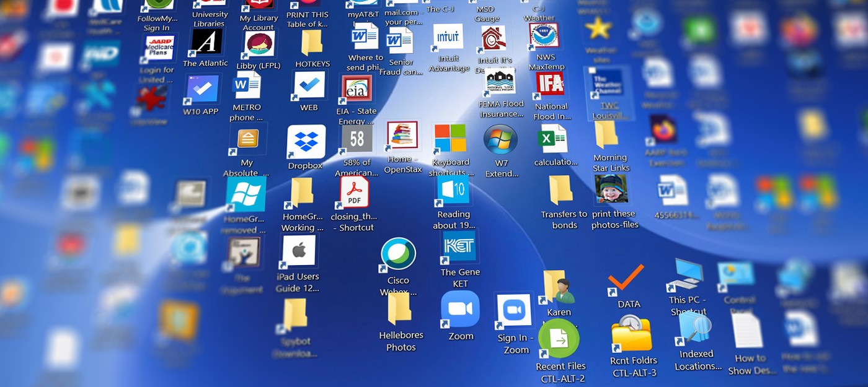Select 'PRINT THIS Table of k...' label

[x=308, y=20]
